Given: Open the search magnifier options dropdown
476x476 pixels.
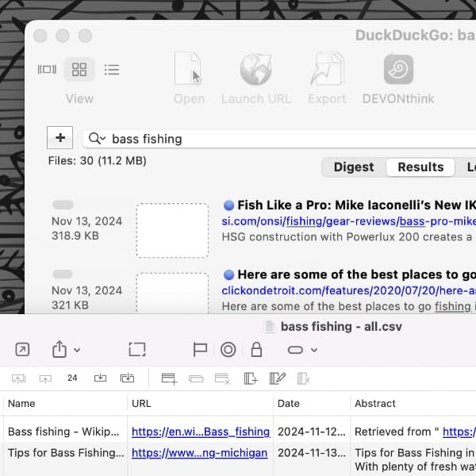Looking at the screenshot, I should click(98, 139).
